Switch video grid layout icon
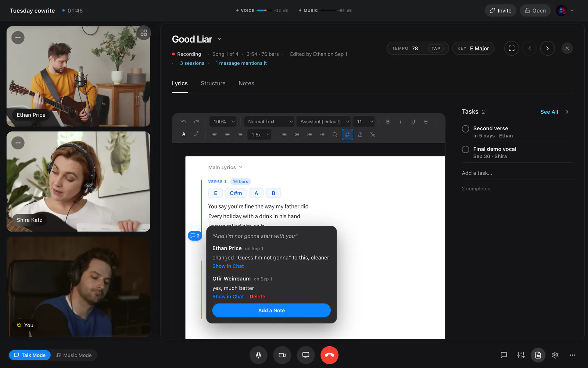Image resolution: width=588 pixels, height=368 pixels. tap(144, 33)
